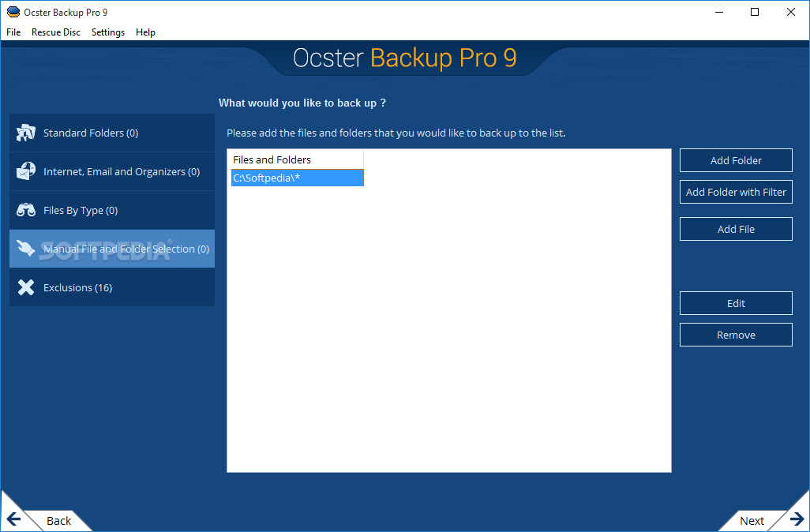Image resolution: width=810 pixels, height=532 pixels.
Task: Switch to Files By Type (0) section
Action: pos(112,210)
